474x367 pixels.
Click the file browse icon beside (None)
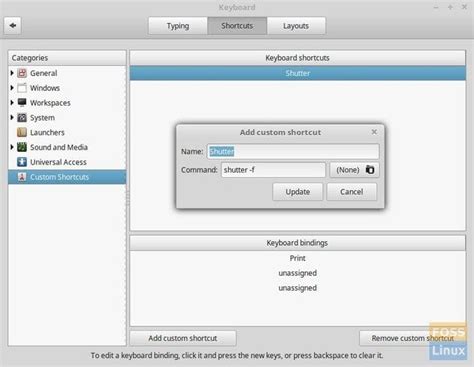[x=370, y=170]
